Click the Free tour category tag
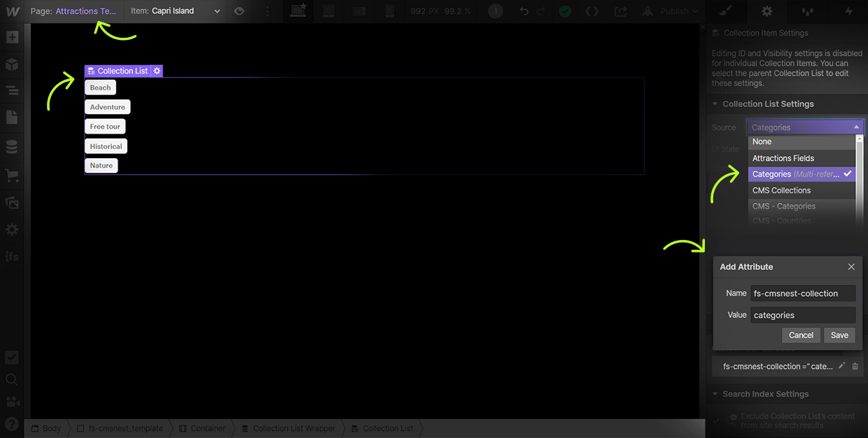Image resolution: width=868 pixels, height=438 pixels. [x=105, y=127]
